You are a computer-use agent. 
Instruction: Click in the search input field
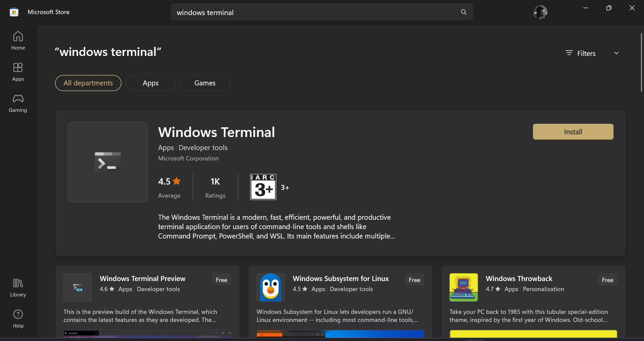[315, 12]
